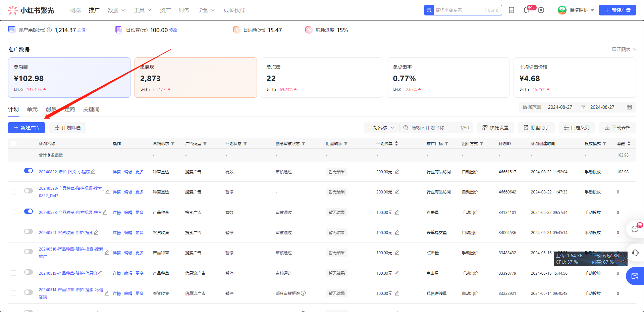Click 新建广告 button above the table
Image resolution: width=644 pixels, height=312 pixels.
point(26,128)
